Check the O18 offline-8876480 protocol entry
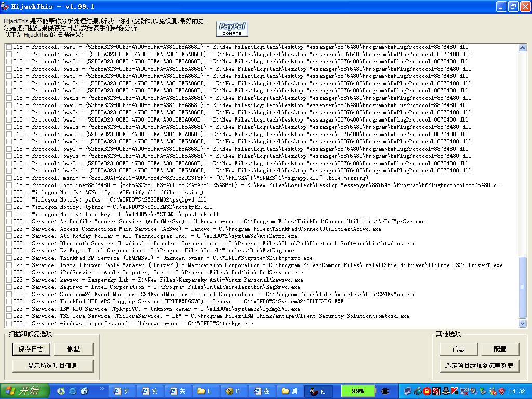Viewport: 532px width, 399px height. (9, 185)
